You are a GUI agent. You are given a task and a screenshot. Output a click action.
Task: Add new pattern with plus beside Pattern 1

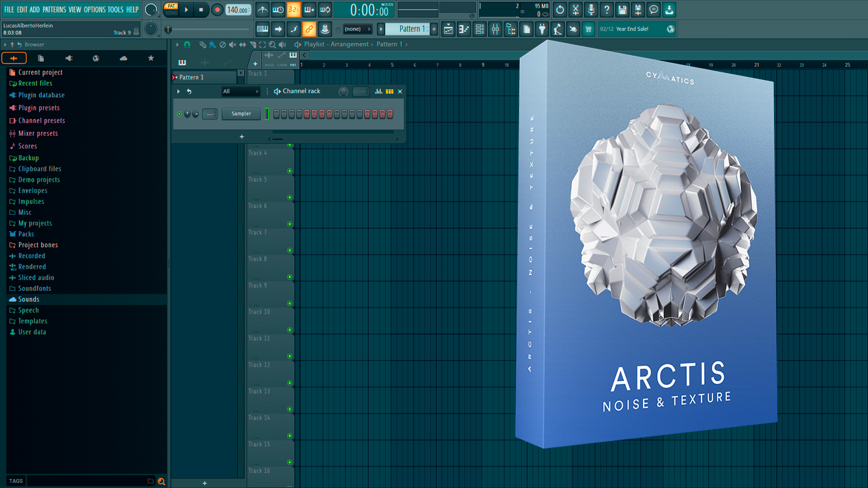pyautogui.click(x=434, y=29)
